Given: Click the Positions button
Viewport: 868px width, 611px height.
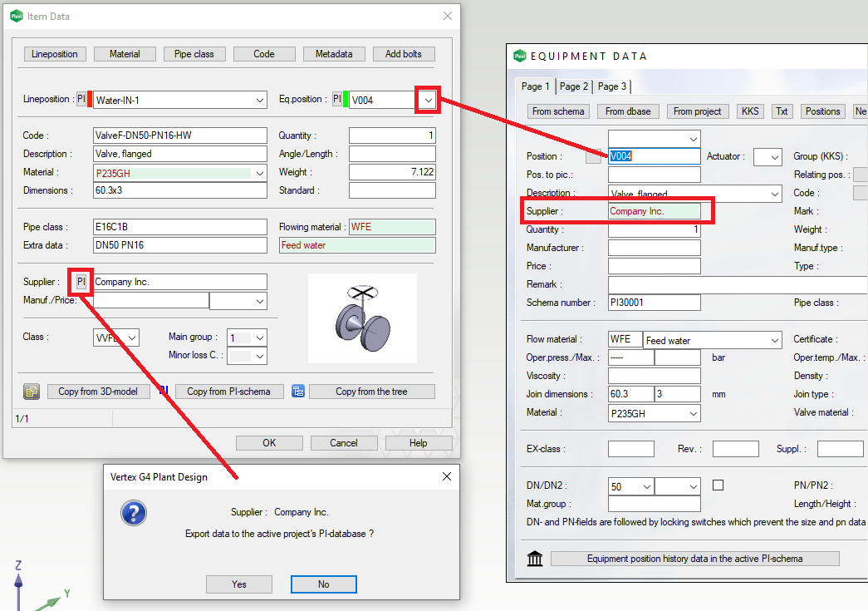Looking at the screenshot, I should (822, 111).
